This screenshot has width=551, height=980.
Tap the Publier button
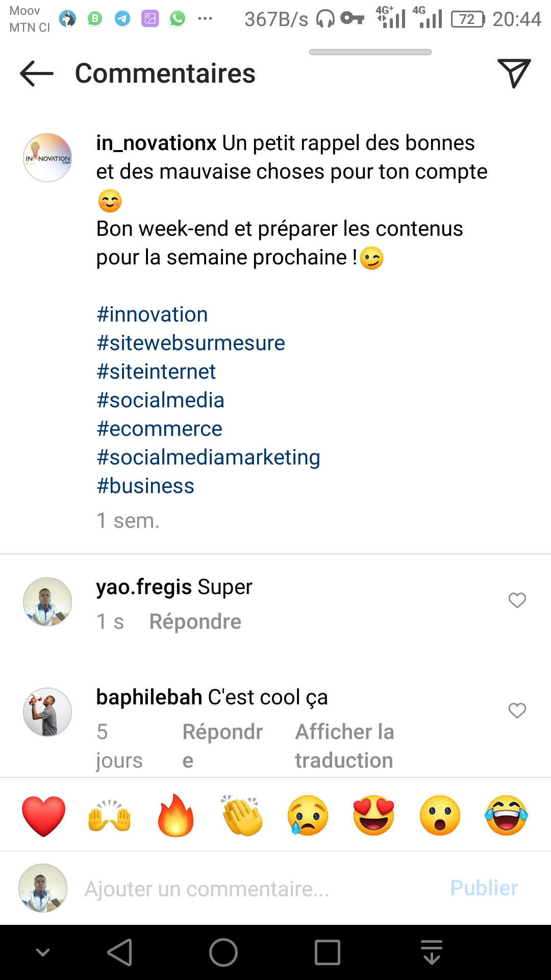tap(484, 888)
